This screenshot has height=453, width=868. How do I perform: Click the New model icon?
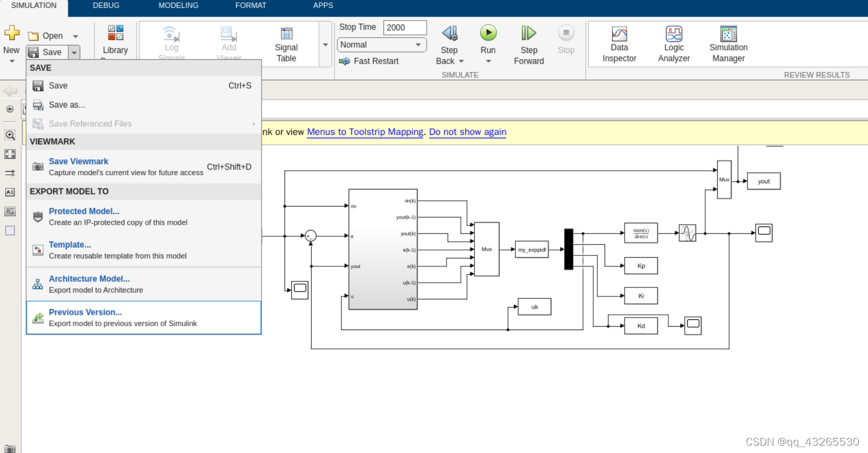tap(11, 33)
